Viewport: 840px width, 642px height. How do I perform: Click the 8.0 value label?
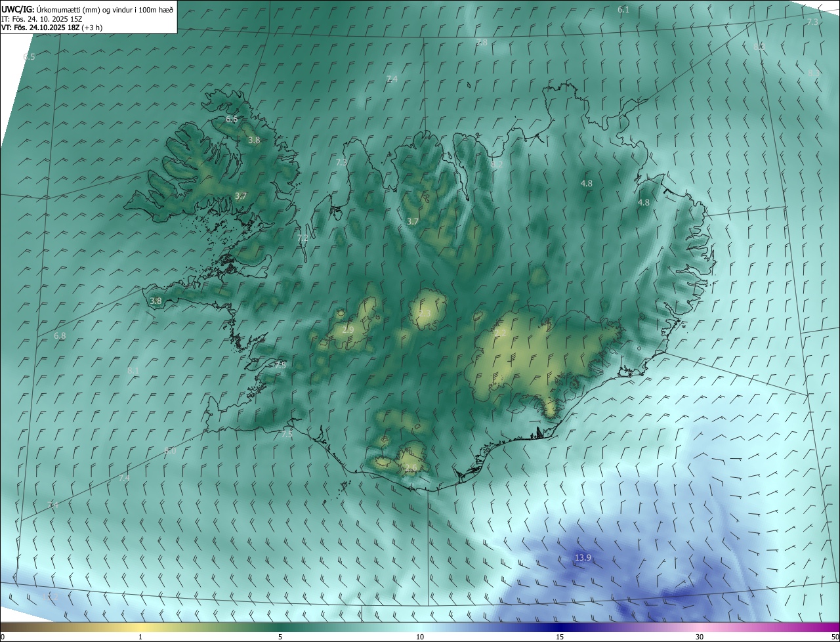(170, 451)
